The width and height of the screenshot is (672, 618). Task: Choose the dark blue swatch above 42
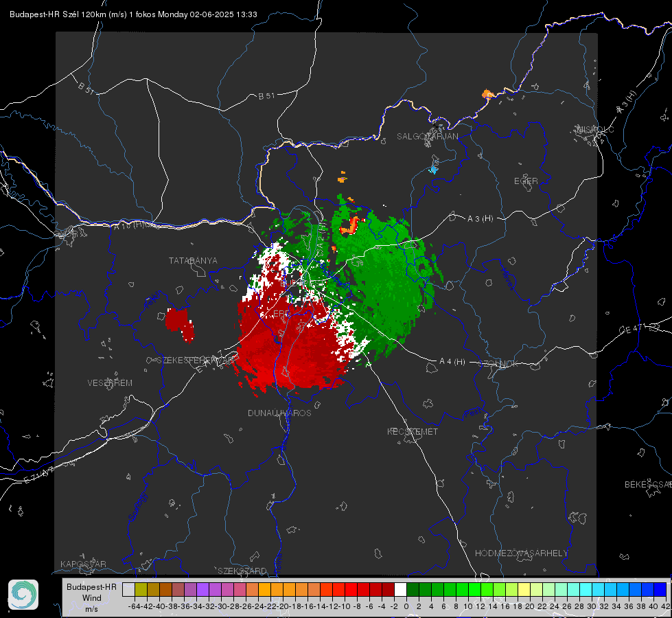660,589
